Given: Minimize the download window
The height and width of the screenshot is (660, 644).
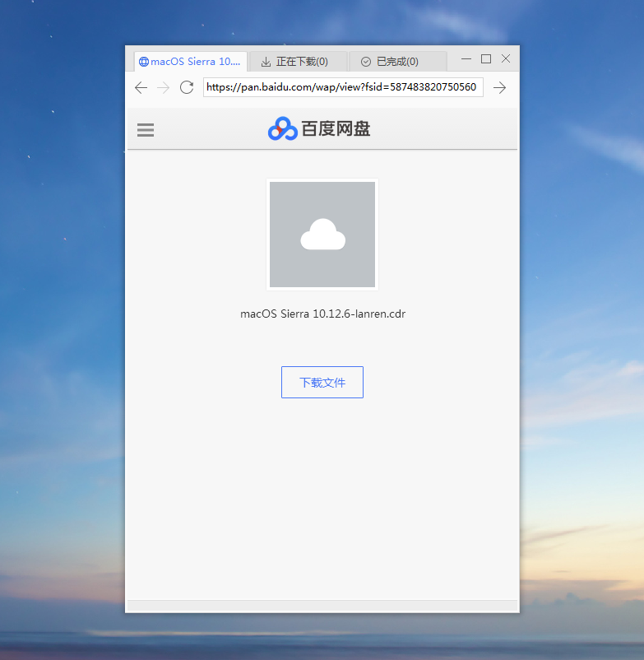Looking at the screenshot, I should pyautogui.click(x=466, y=59).
